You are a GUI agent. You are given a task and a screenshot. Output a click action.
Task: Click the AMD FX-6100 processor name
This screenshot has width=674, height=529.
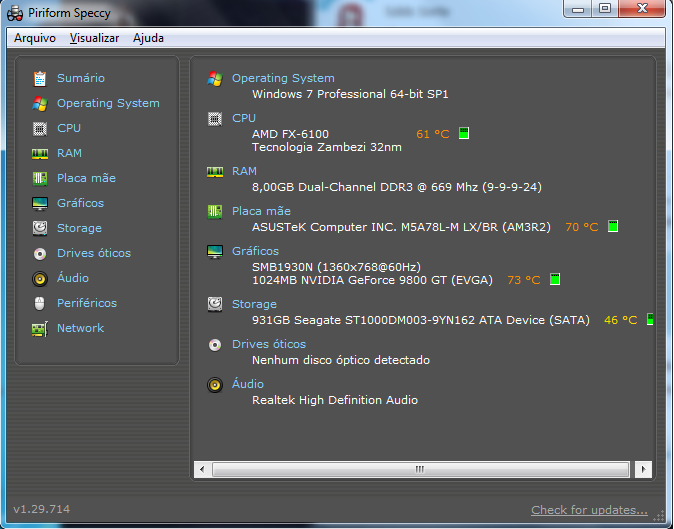291,134
